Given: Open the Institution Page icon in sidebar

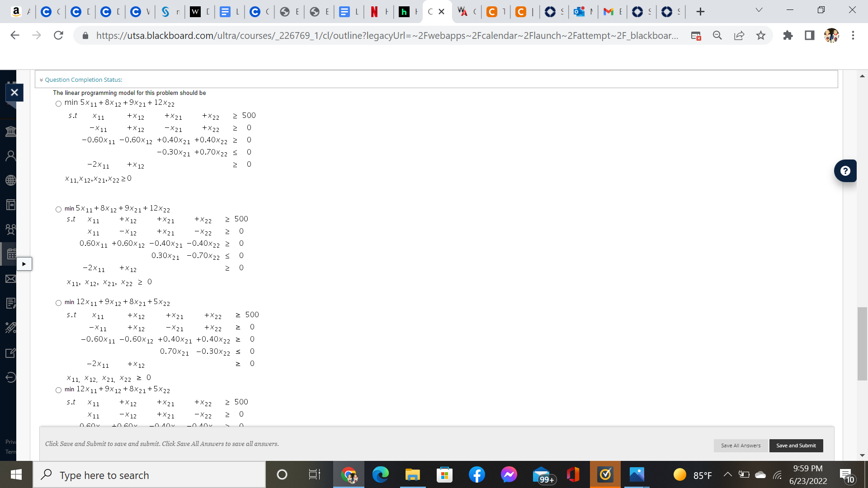Looking at the screenshot, I should coord(10,131).
